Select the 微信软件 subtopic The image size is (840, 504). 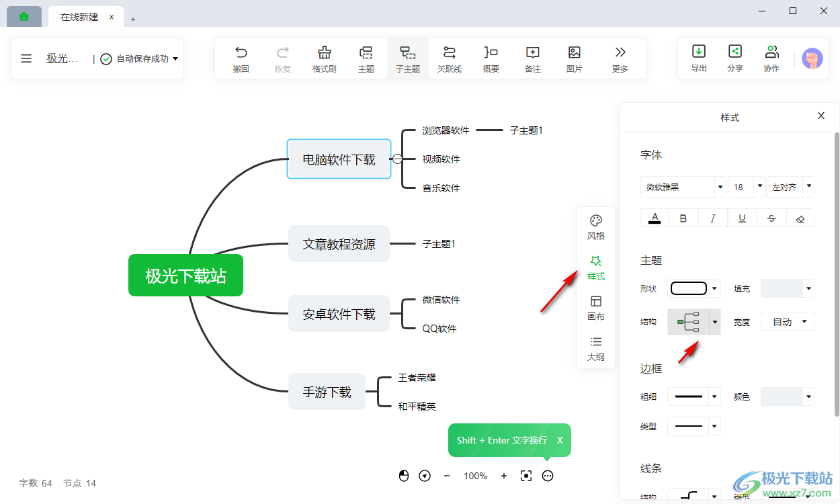[442, 300]
